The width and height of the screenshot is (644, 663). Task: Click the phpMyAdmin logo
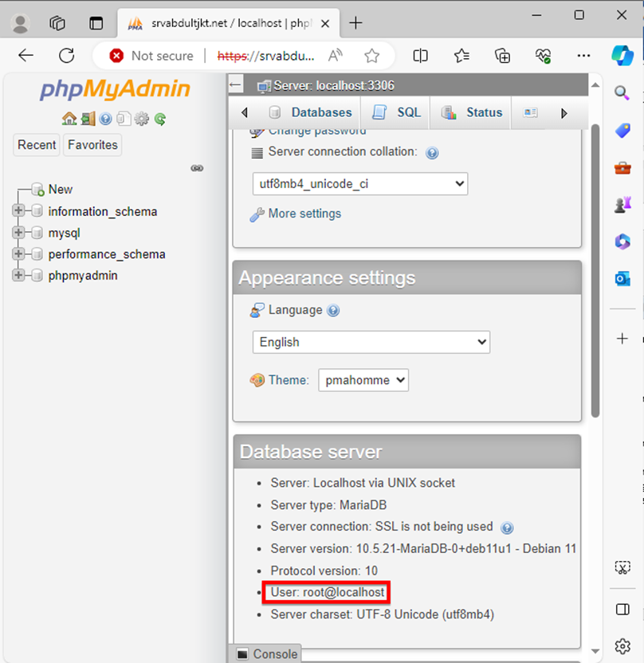pos(115,89)
